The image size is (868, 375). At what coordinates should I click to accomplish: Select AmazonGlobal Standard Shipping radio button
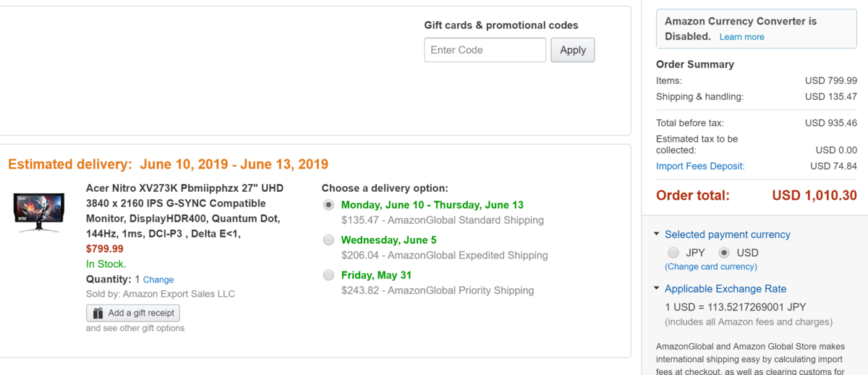click(328, 205)
